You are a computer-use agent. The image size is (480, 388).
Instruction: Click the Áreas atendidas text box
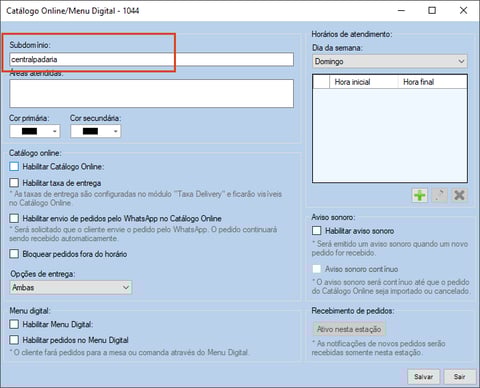[152, 93]
